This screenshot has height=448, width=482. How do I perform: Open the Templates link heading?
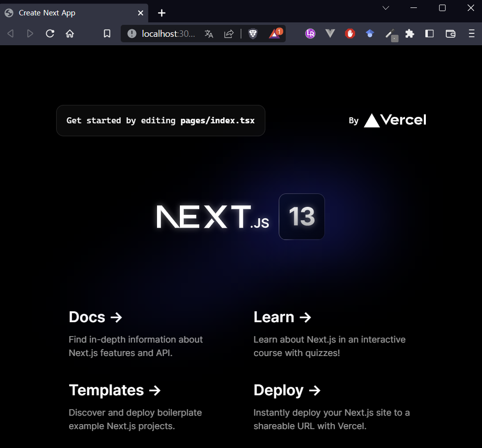tap(115, 390)
